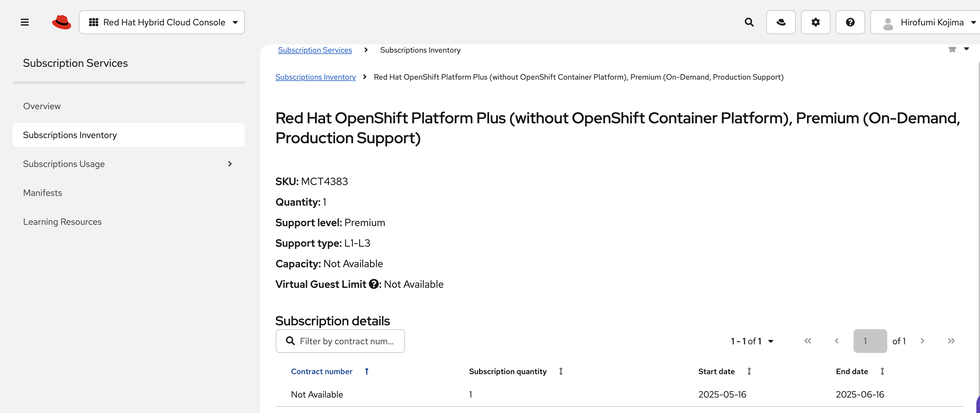
Task: Open the settings gear menu
Action: [815, 22]
